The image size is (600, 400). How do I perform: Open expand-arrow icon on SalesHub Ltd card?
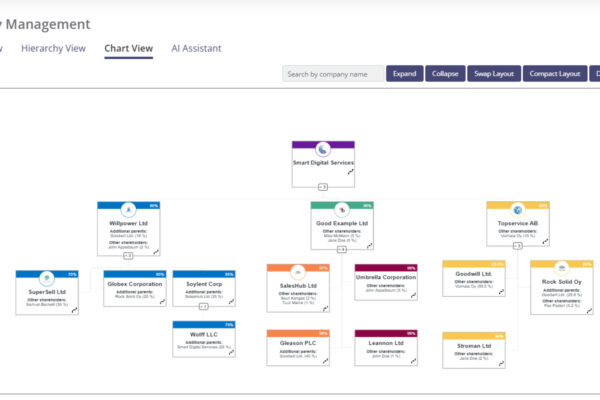point(326,308)
